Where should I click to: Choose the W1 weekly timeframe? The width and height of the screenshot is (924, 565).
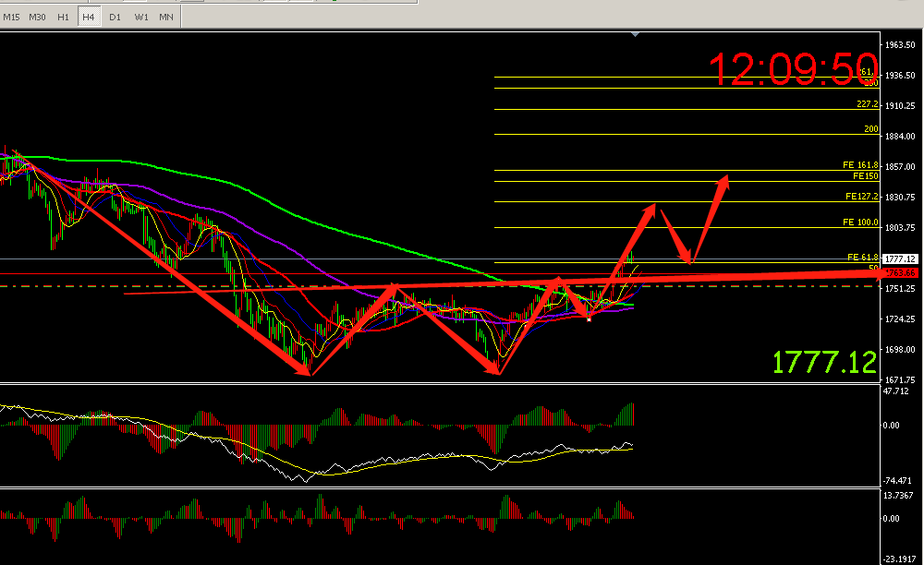point(141,17)
